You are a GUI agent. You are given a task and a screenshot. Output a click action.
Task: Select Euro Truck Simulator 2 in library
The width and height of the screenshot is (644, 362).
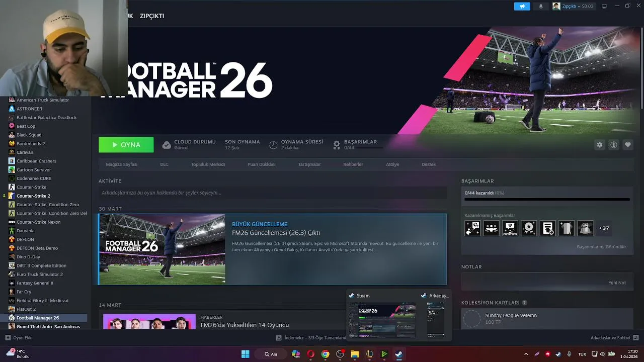click(x=40, y=275)
